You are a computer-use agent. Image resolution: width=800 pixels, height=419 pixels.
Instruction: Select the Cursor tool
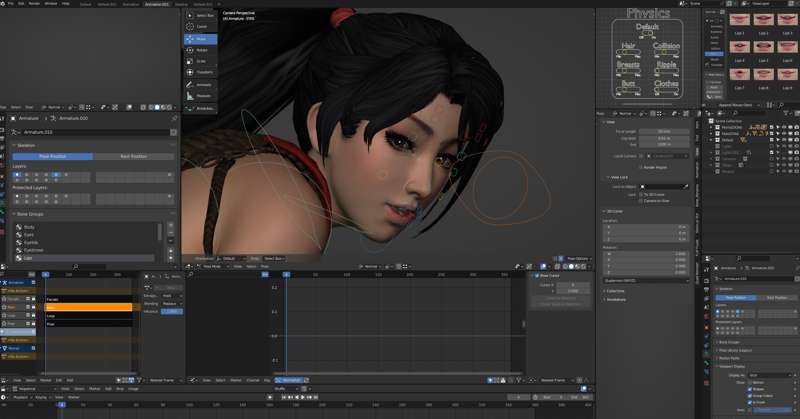click(x=200, y=27)
